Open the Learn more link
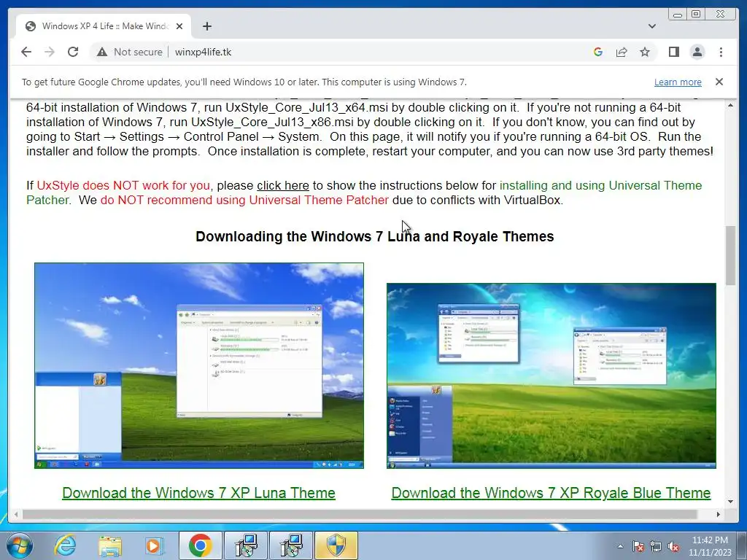 tap(678, 82)
